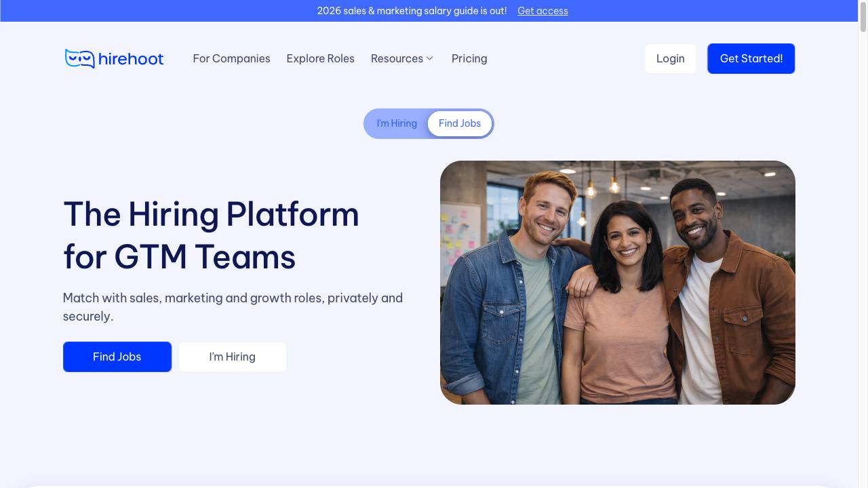Switch the toggle to I'm Hiring

[397, 123]
